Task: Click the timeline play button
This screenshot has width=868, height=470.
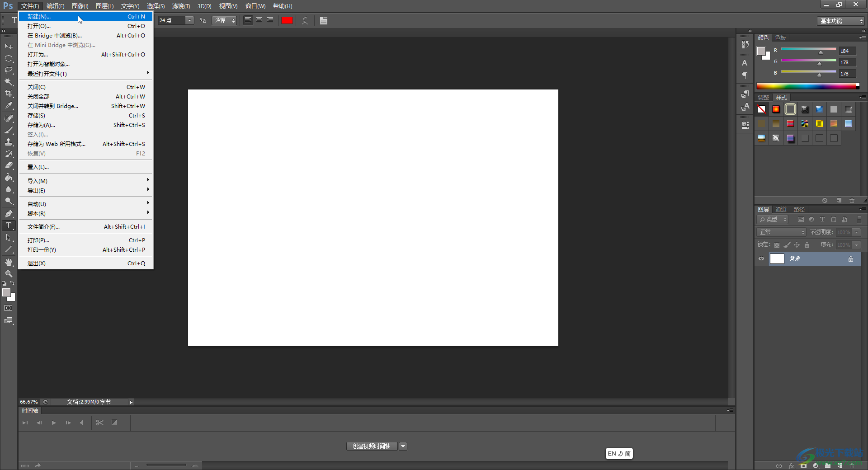Action: [54, 423]
